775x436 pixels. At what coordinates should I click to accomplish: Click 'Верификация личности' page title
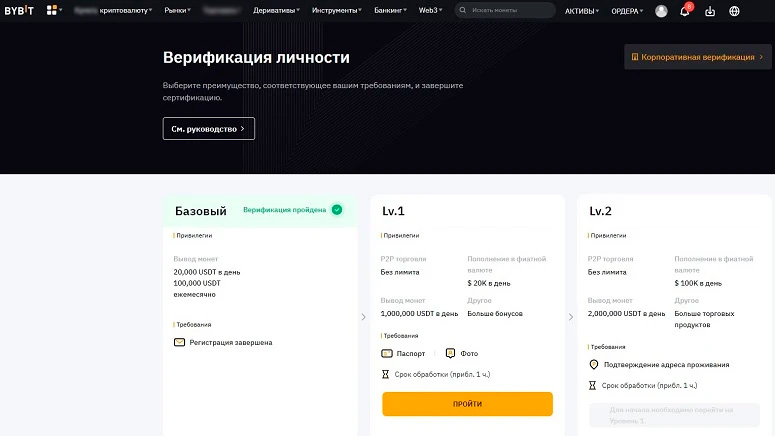click(256, 57)
